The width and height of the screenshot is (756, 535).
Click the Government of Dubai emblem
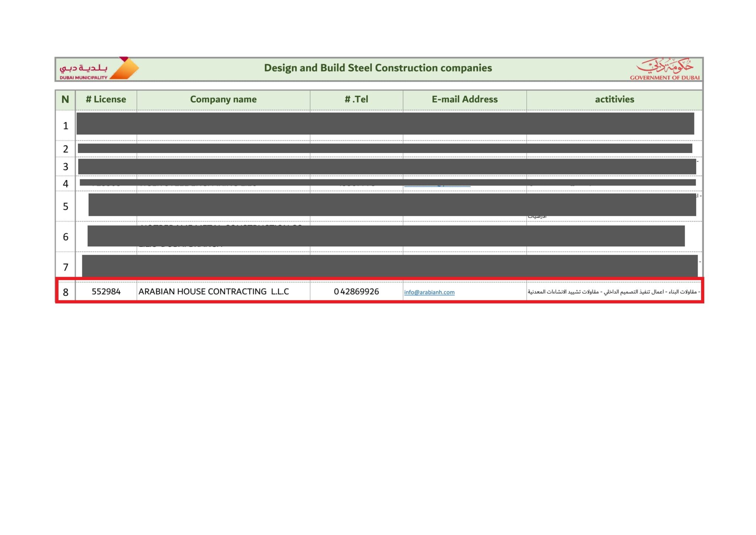pos(664,69)
